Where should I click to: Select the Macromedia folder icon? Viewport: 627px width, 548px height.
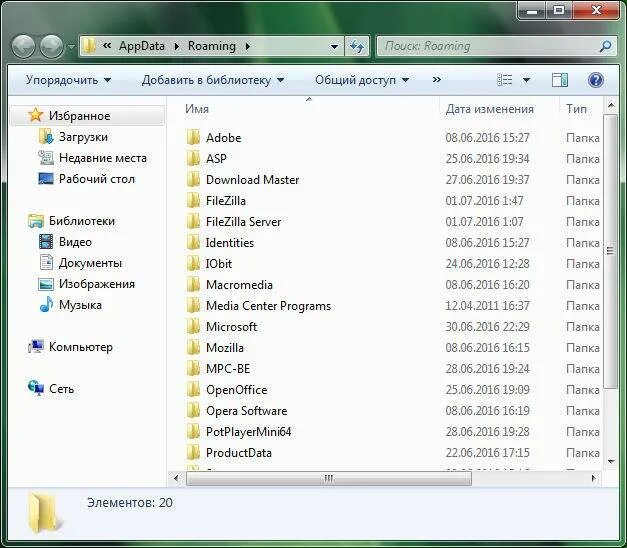click(193, 284)
